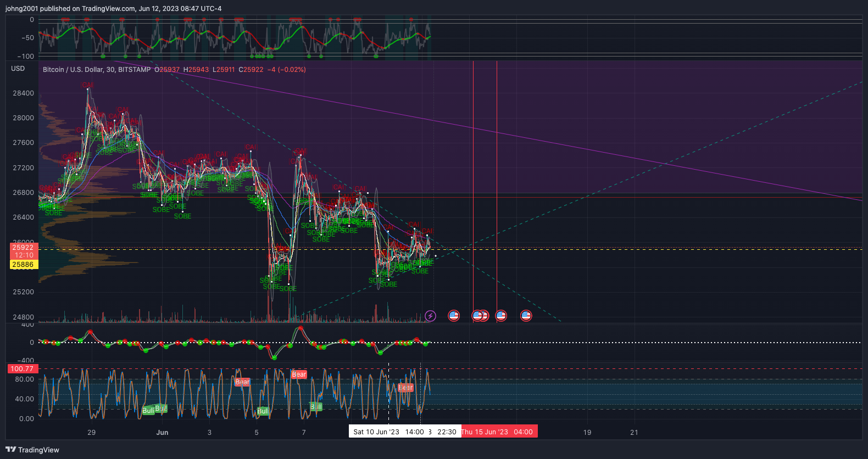Image resolution: width=868 pixels, height=459 pixels.
Task: Click the red Thu 15 Jun '23 04:00 marker
Action: coord(499,432)
